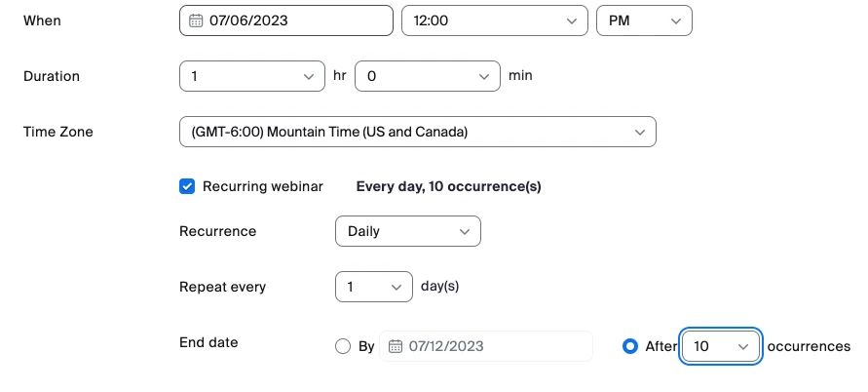
Task: Click the chevron arrow on the time zone box
Action: tap(640, 132)
